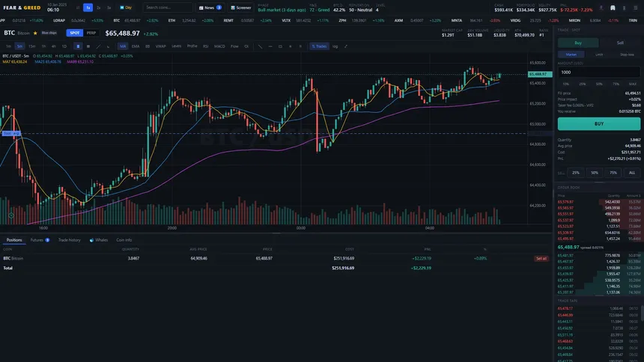Toggle the Bitcoin favorite star icon
This screenshot has height=362, width=644.
[35, 33]
